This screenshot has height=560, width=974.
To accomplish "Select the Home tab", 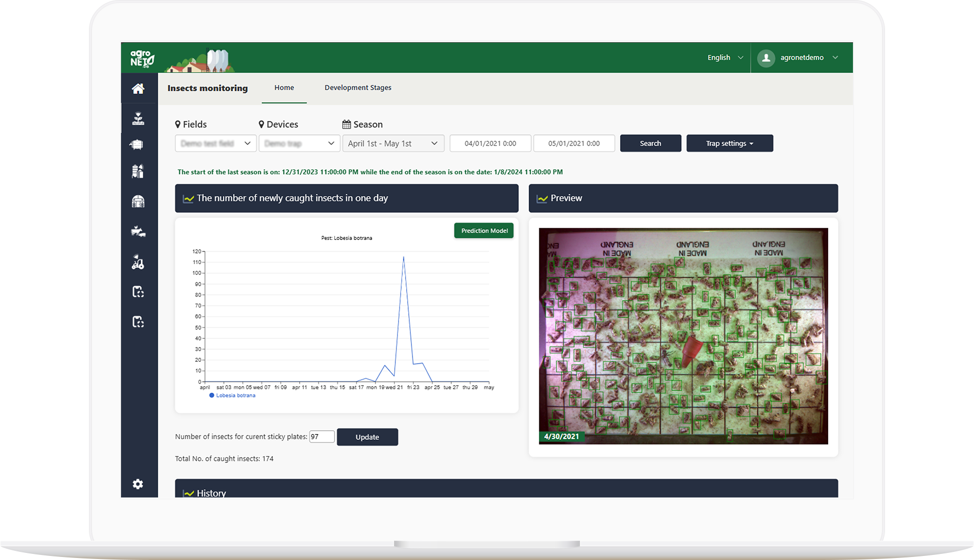I will coord(284,87).
